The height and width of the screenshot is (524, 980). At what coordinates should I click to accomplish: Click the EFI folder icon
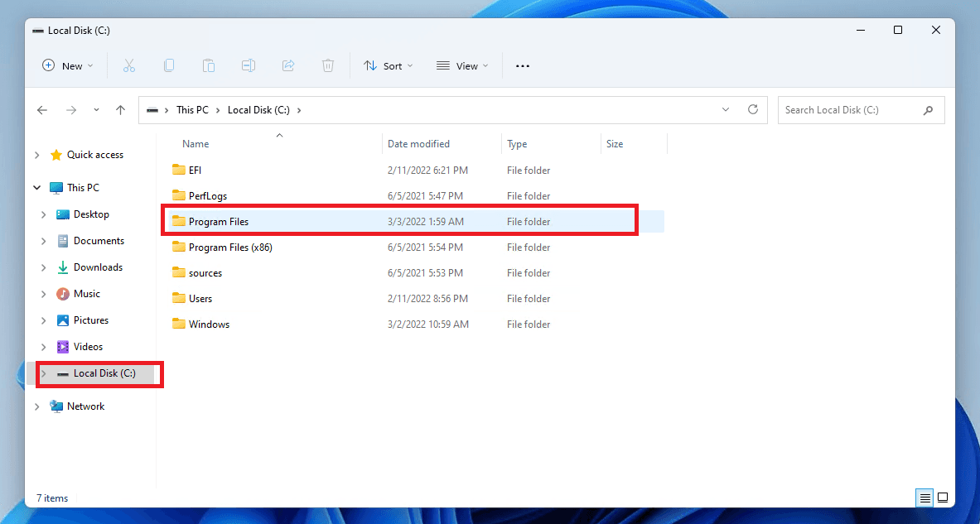(x=179, y=170)
